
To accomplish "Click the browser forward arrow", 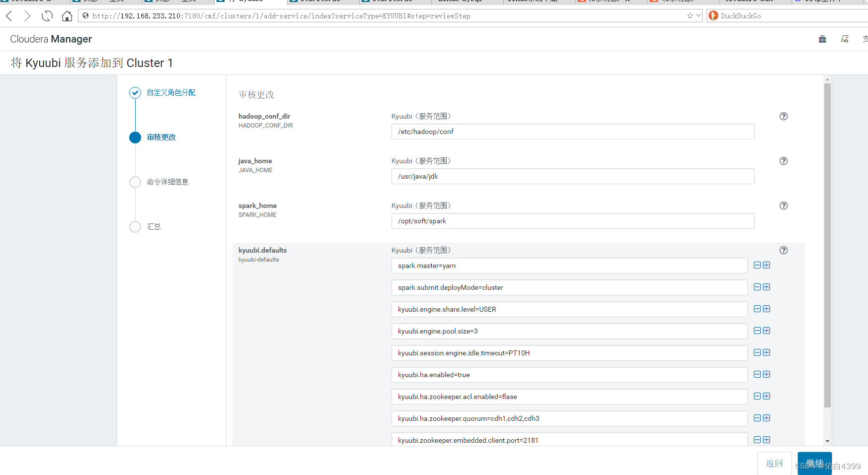I will [x=27, y=15].
